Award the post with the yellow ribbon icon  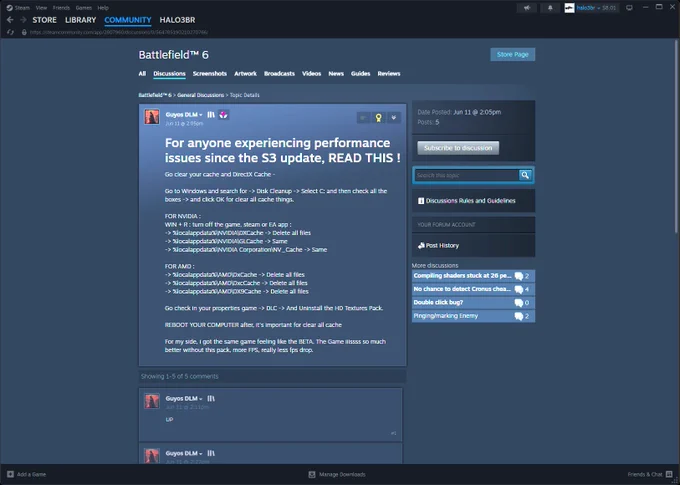point(379,118)
